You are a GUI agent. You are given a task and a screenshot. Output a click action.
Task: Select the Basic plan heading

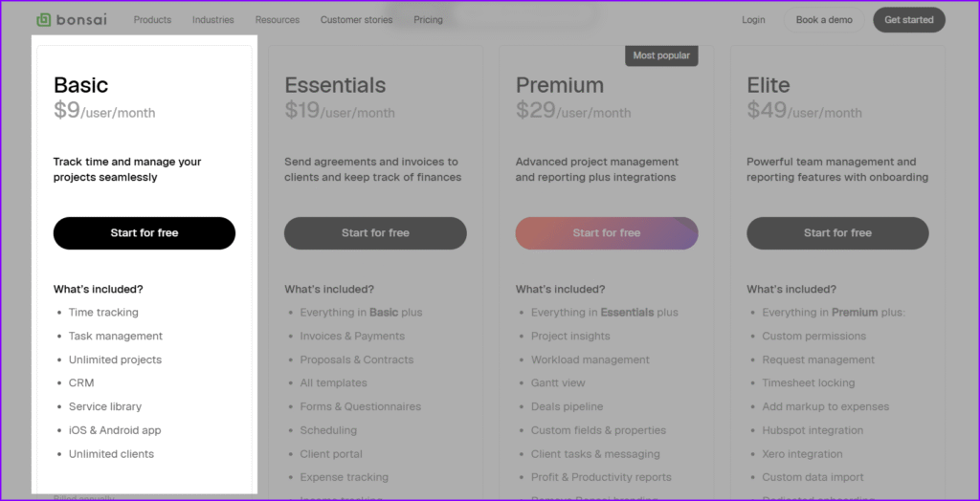[x=81, y=85]
